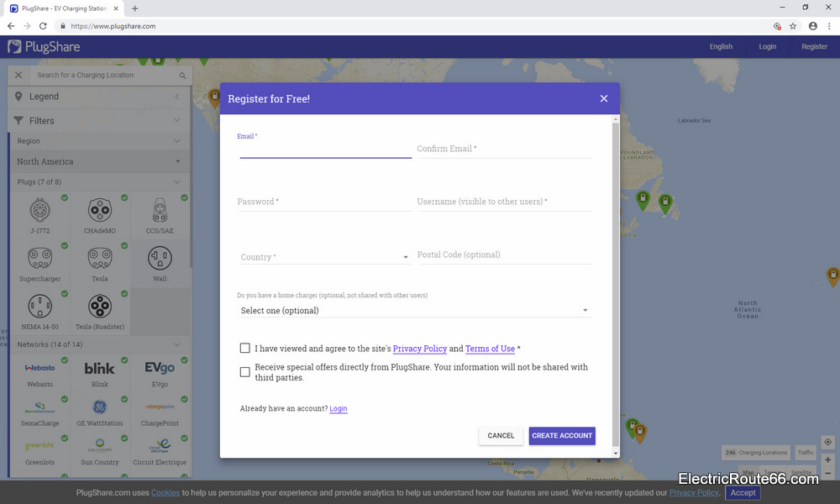Click the Wall outlet plug filter icon
The width and height of the screenshot is (840, 504).
point(160,259)
